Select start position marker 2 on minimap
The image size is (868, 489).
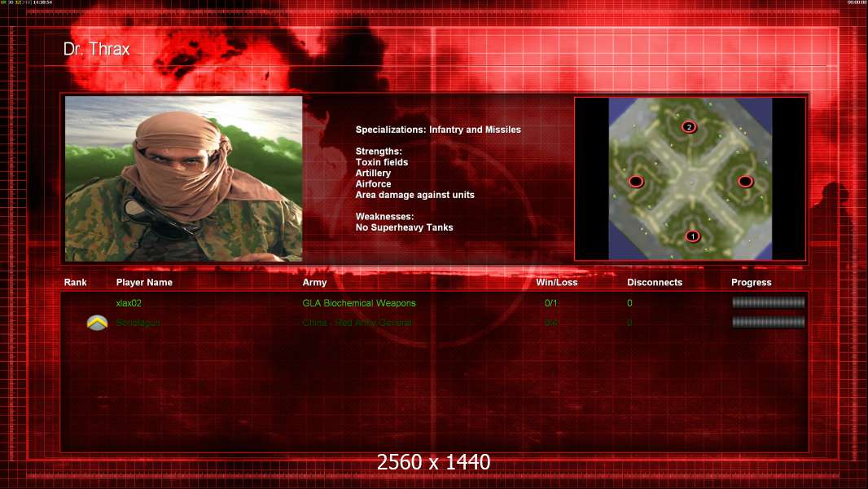(x=689, y=127)
